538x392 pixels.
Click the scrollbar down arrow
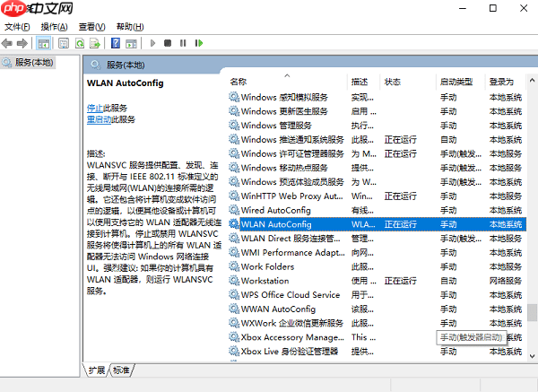pyautogui.click(x=532, y=356)
